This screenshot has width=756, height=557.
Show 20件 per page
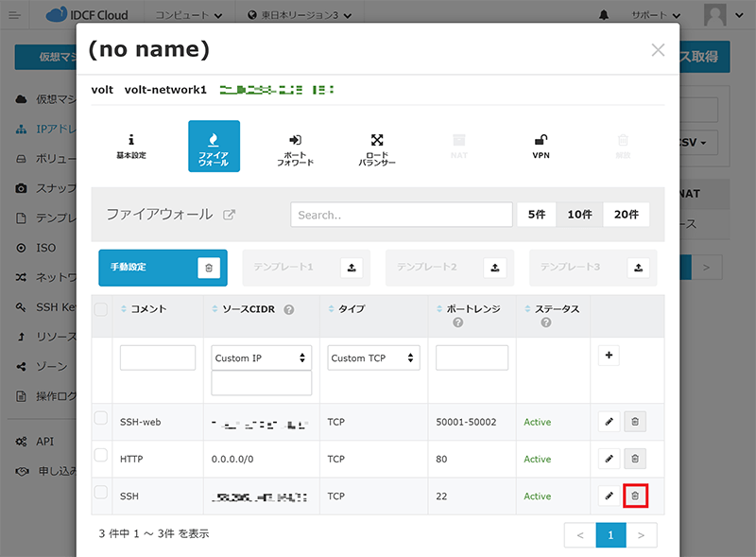(626, 215)
